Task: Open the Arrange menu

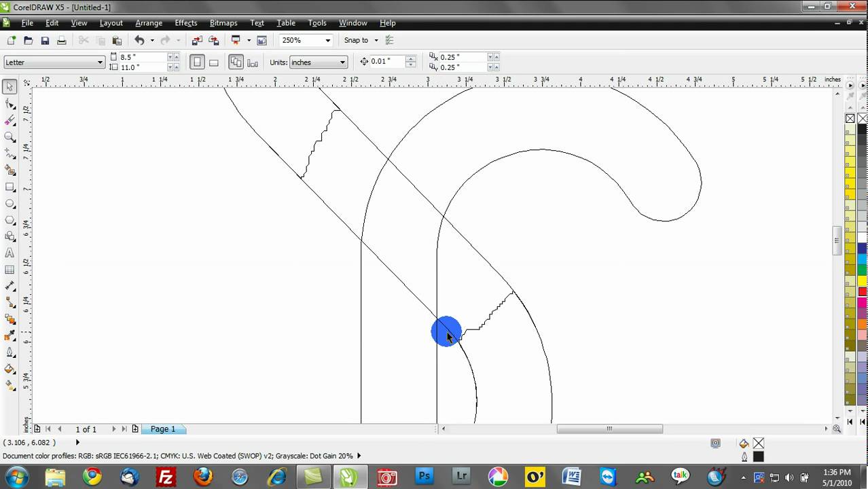Action: [x=149, y=23]
